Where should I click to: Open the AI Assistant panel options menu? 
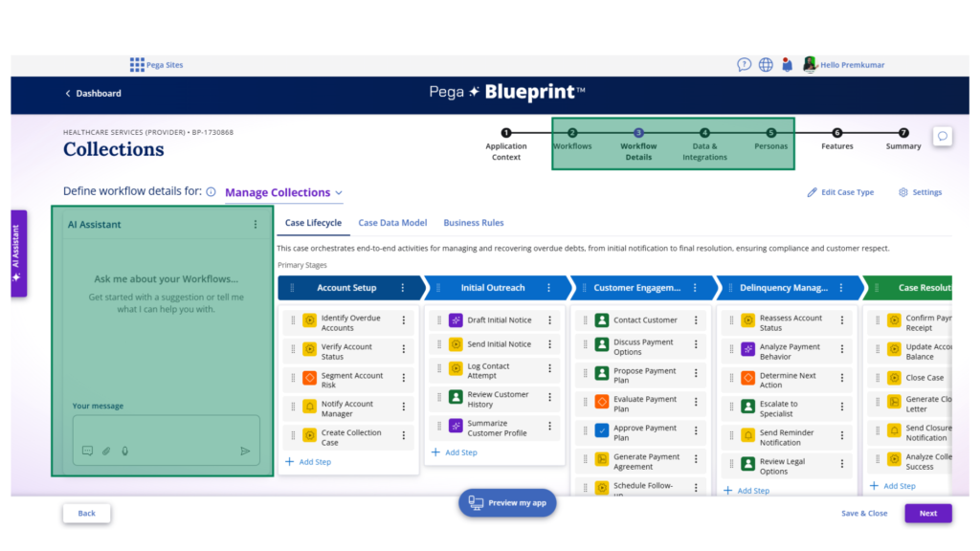pos(256,225)
